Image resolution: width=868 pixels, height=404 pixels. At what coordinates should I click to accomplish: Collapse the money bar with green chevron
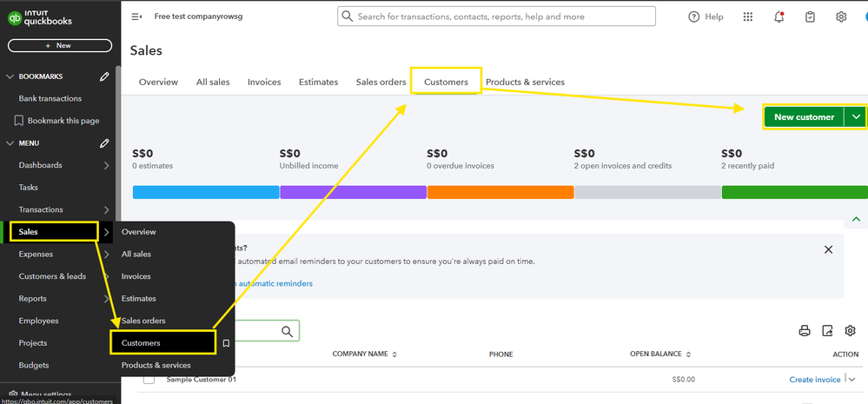pos(857,219)
